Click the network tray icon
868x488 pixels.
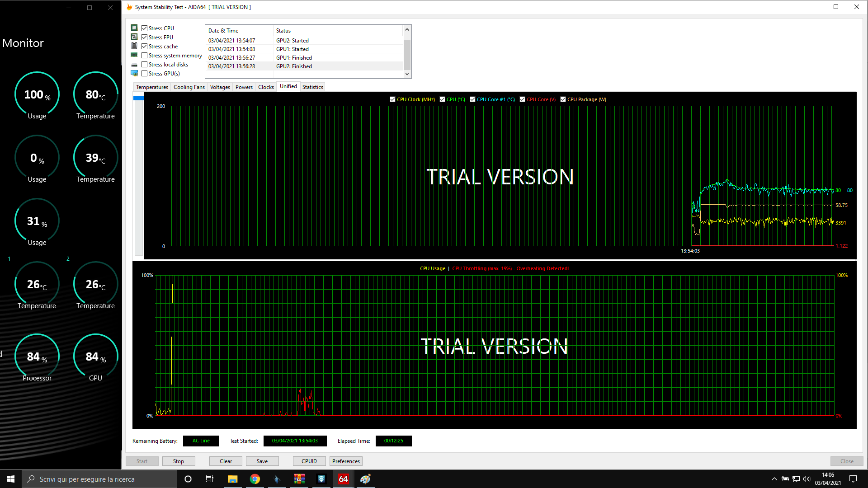pos(796,479)
